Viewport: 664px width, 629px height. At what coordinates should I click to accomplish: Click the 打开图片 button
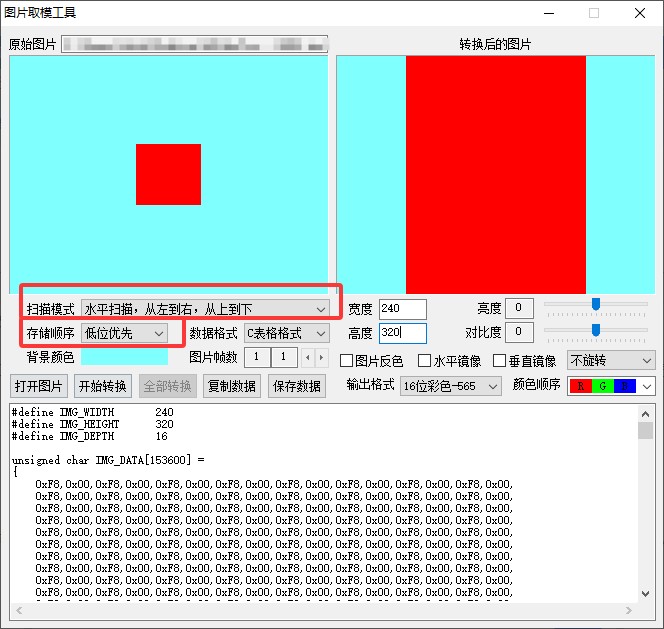[39, 386]
